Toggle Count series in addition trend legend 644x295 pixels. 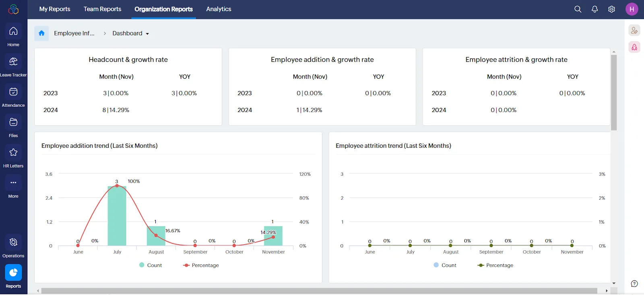pos(151,265)
